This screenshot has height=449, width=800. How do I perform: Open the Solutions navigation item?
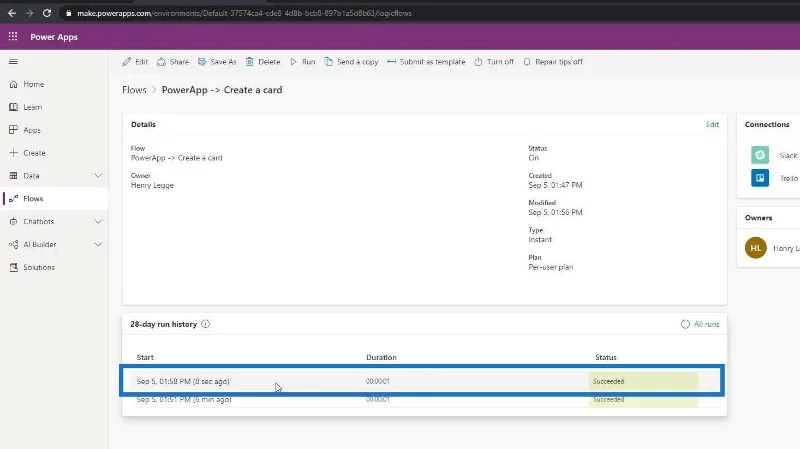click(x=54, y=267)
